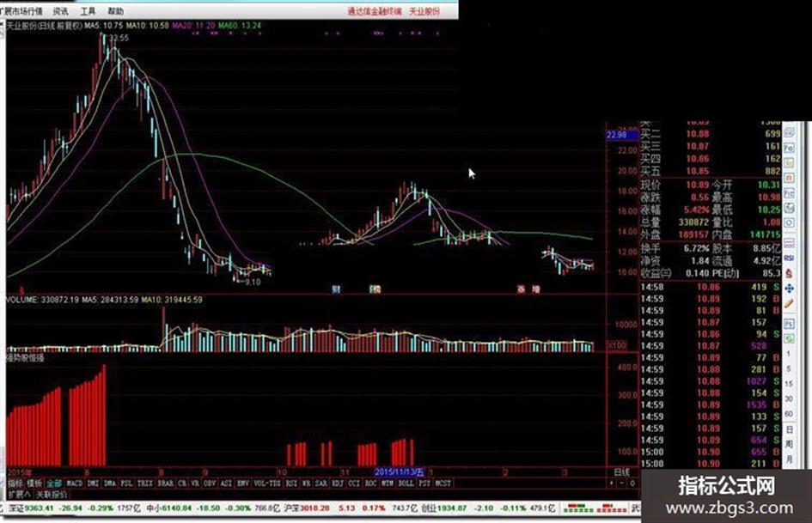Switch indicator to BOLL
Image resolution: width=812 pixels, height=523 pixels.
click(406, 483)
